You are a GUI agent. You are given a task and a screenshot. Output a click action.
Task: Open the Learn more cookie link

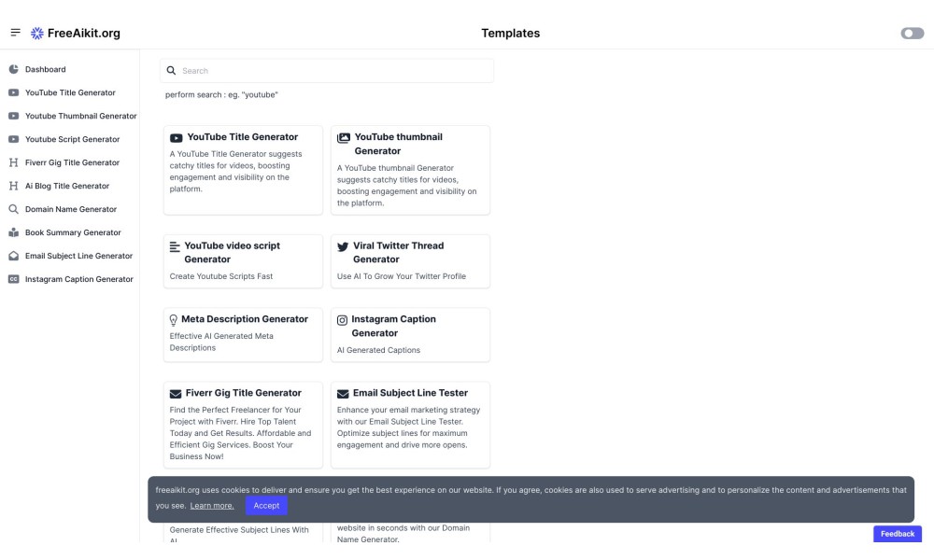coord(212,505)
